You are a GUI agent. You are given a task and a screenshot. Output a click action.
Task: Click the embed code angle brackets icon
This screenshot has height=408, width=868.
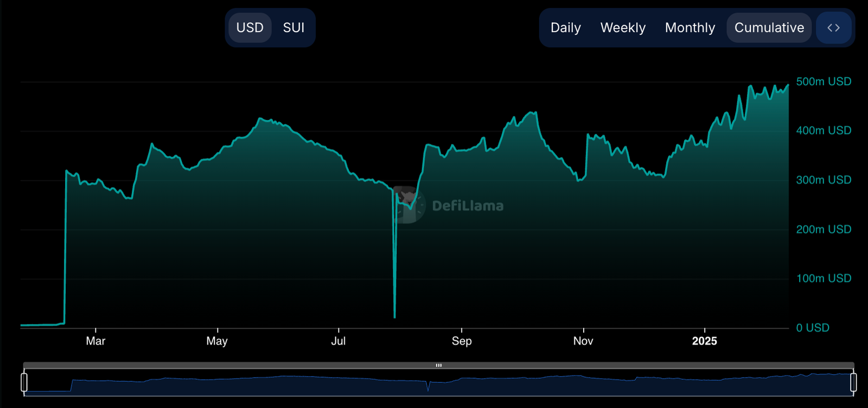tap(833, 28)
